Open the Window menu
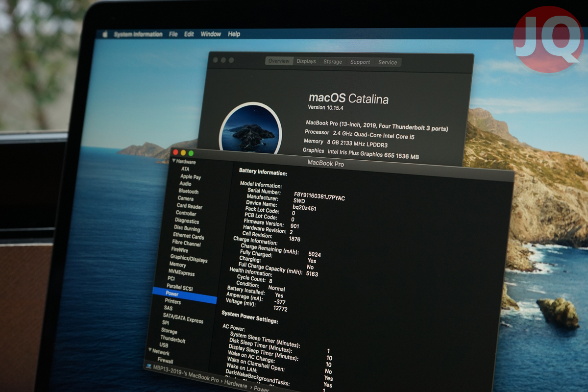Screen dimensions: 588x392 211,34
